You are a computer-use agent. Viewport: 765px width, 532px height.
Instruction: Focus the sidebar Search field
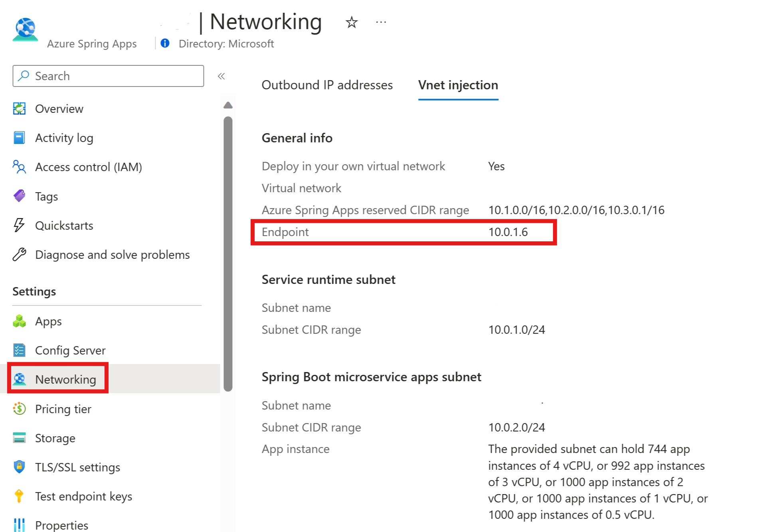point(108,76)
